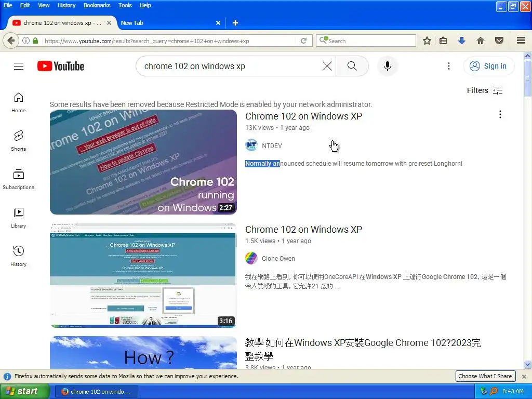This screenshot has height=399, width=532.
Task: Click the green padlock security icon
Action: click(x=35, y=41)
